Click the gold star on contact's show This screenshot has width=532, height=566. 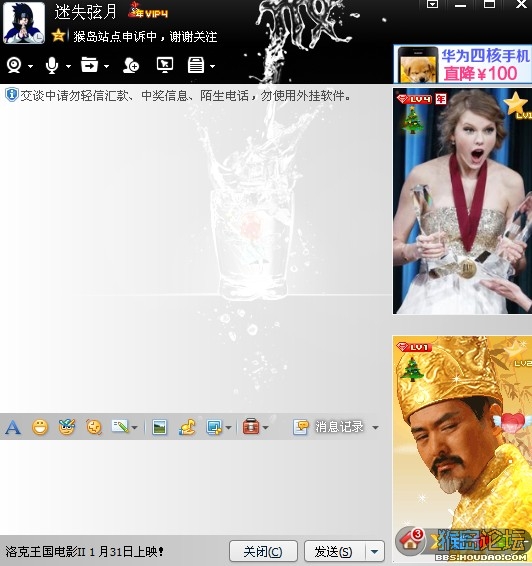click(x=515, y=104)
